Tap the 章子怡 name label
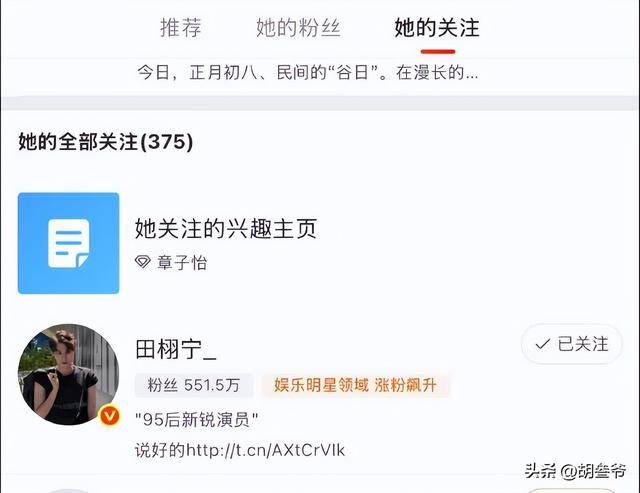This screenshot has width=640, height=493. pos(182,262)
